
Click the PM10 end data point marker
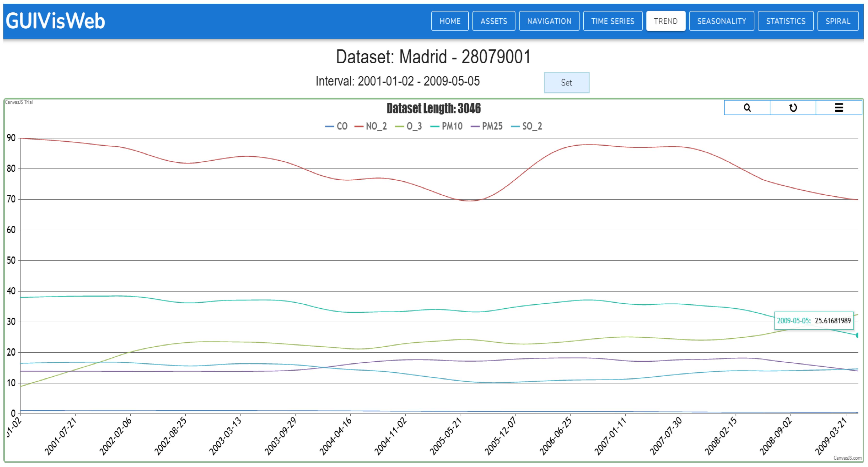[857, 335]
